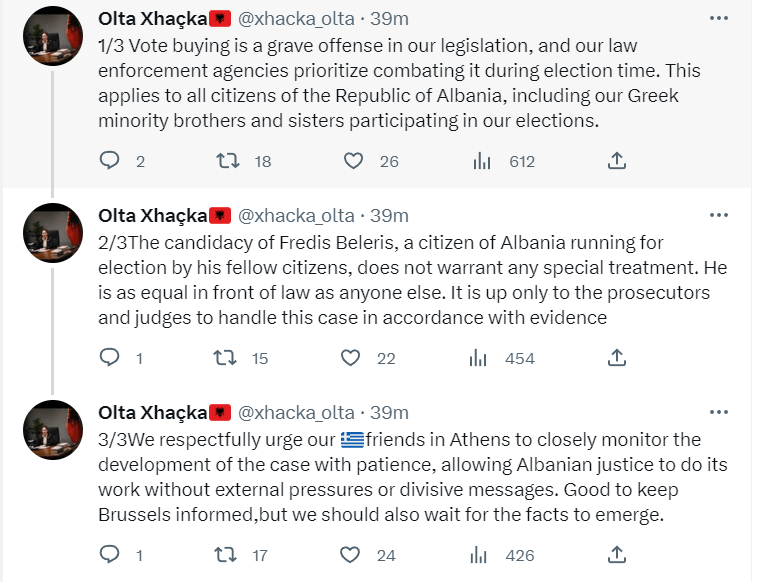Reply to the 3/3 Athens tweet
783x582 pixels.
click(111, 555)
